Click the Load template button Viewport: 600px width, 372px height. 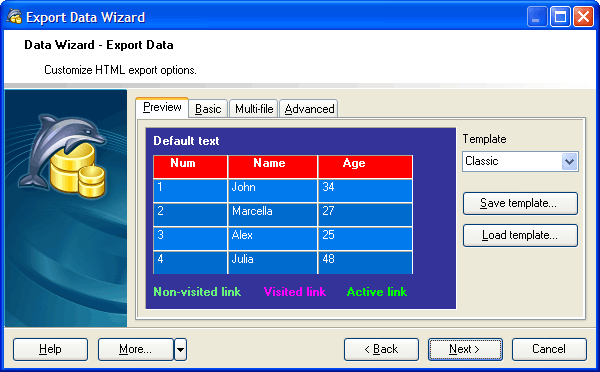[520, 235]
